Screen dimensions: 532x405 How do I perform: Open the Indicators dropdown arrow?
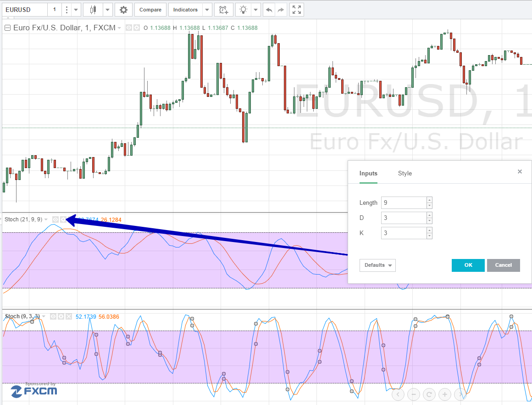tap(207, 10)
